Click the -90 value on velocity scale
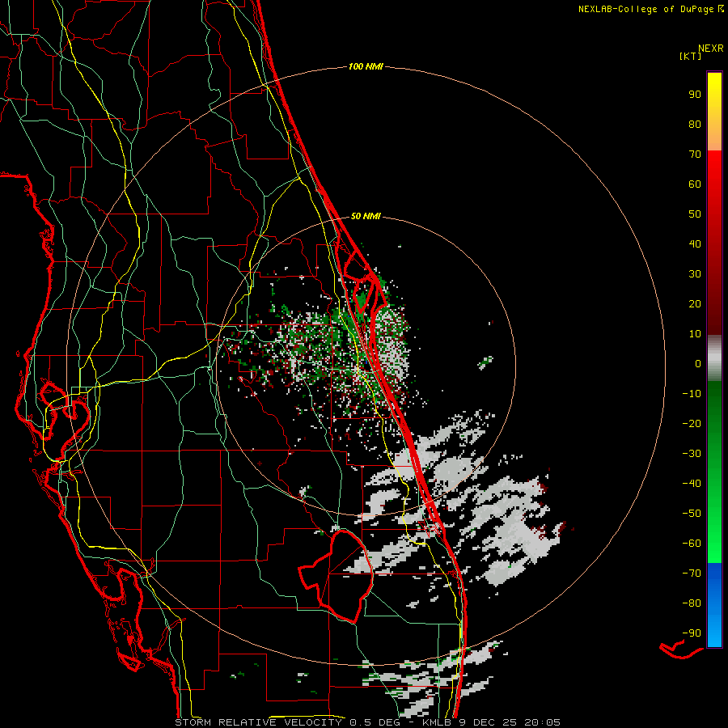 692,633
